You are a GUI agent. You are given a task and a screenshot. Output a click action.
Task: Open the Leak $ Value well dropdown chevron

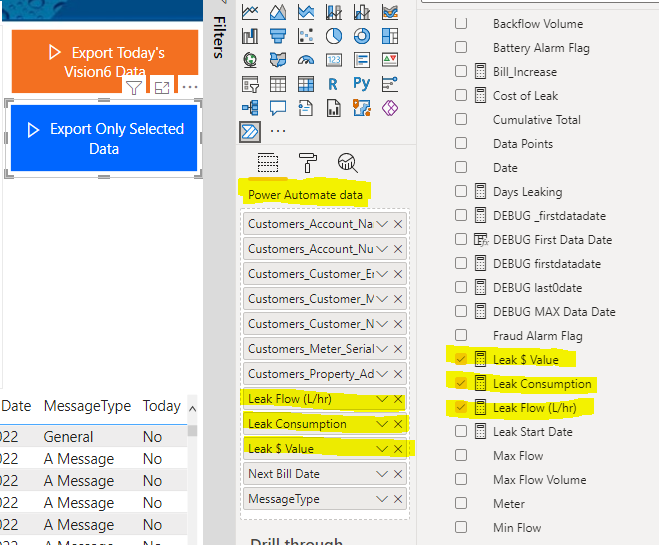pyautogui.click(x=382, y=449)
